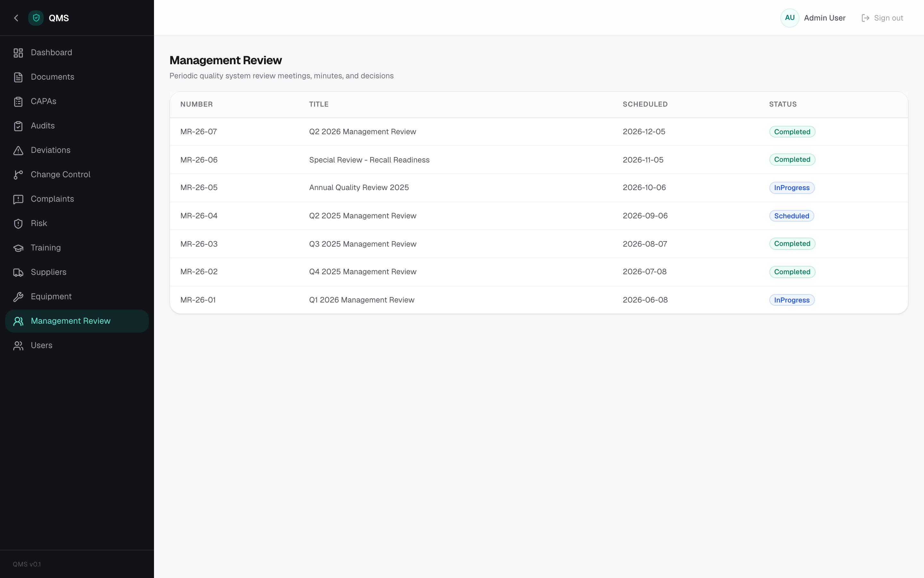The image size is (924, 578).
Task: Go to Suppliers page
Action: pos(77,272)
